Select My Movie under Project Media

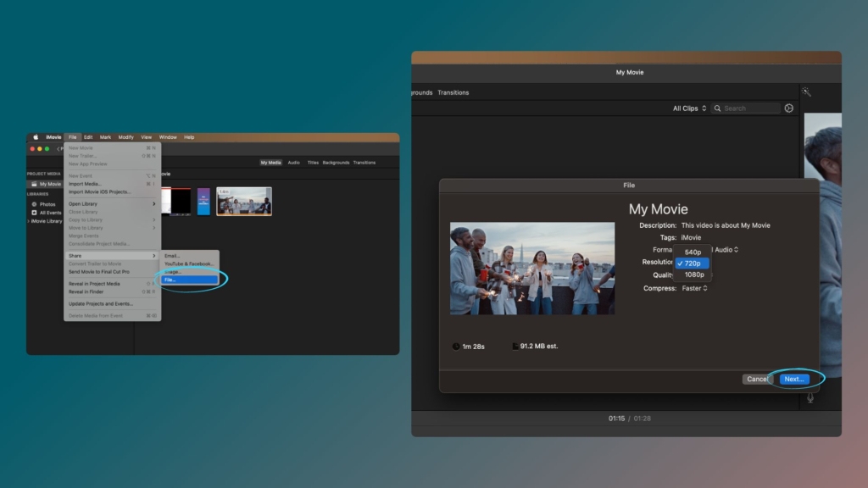click(45, 184)
